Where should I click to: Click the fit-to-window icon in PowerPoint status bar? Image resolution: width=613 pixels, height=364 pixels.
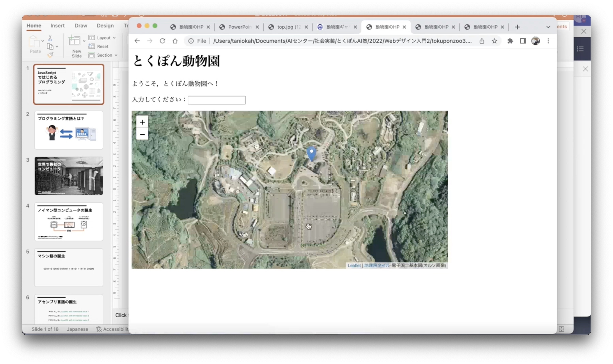tap(561, 329)
